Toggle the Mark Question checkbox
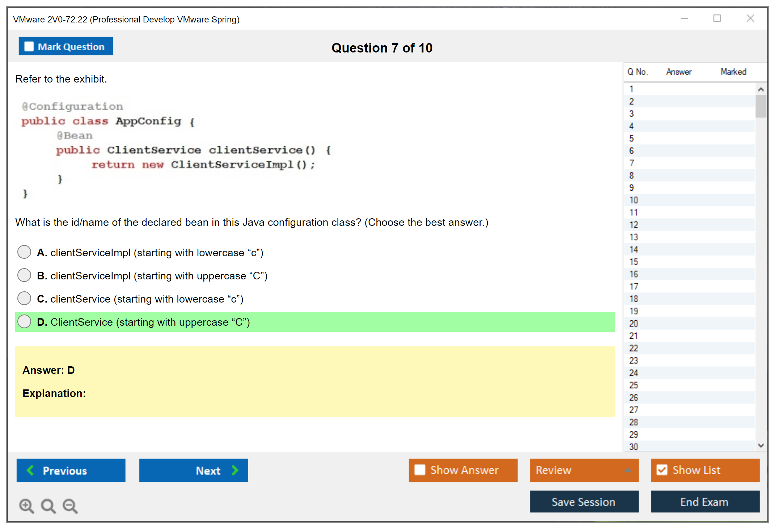Screen dimensions: 778x532 point(29,47)
